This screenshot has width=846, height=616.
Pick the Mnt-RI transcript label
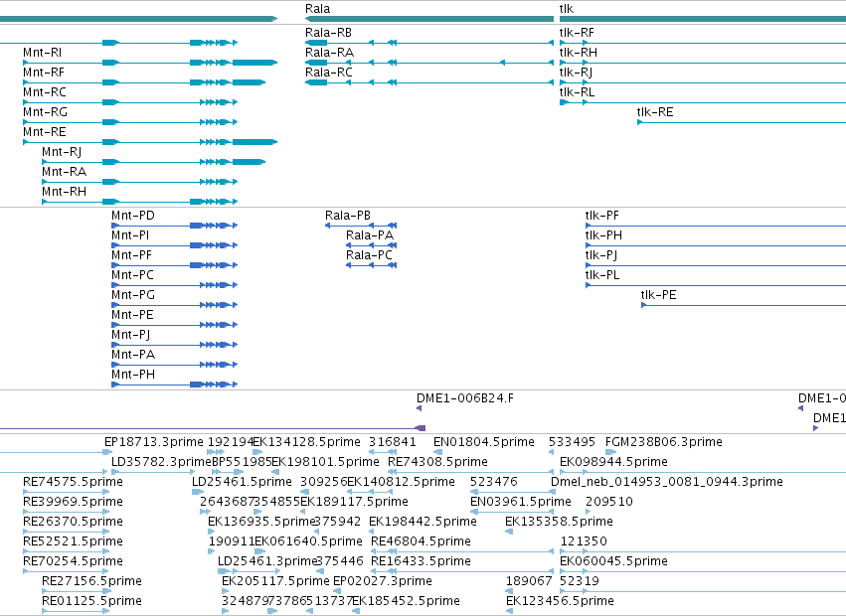pyautogui.click(x=42, y=53)
